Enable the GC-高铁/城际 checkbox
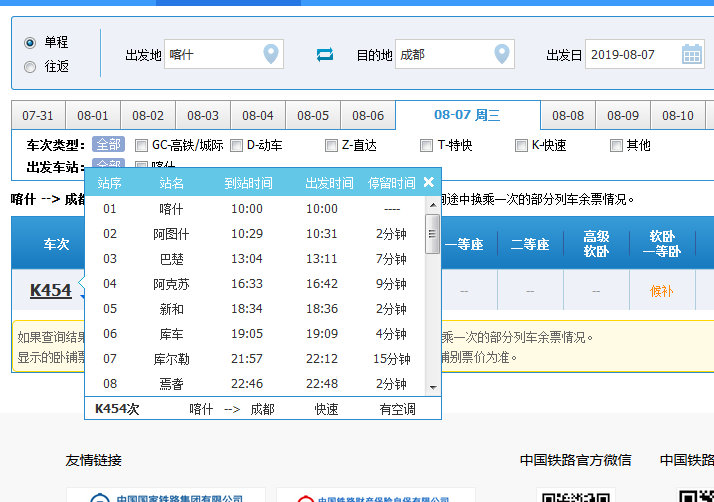This screenshot has height=502, width=714. pos(142,145)
